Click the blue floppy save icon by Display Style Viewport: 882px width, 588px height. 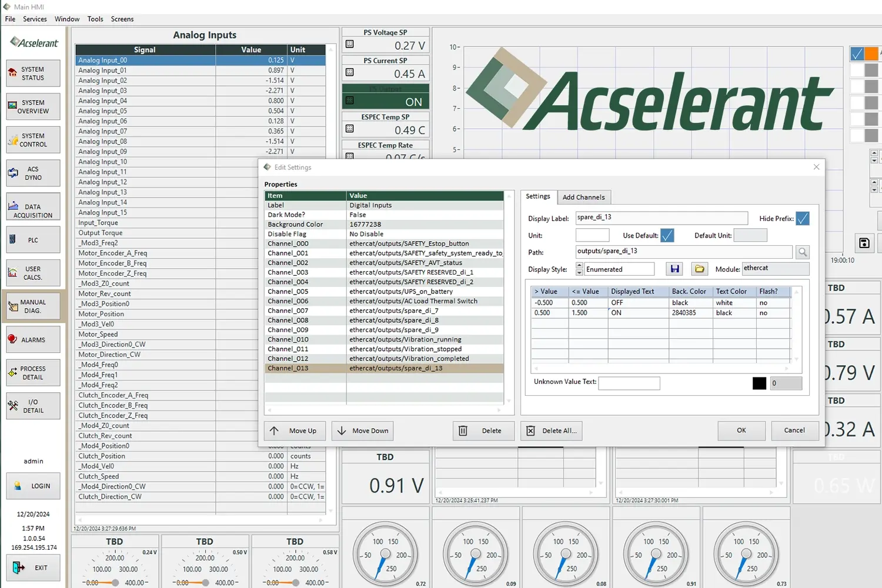pyautogui.click(x=675, y=269)
